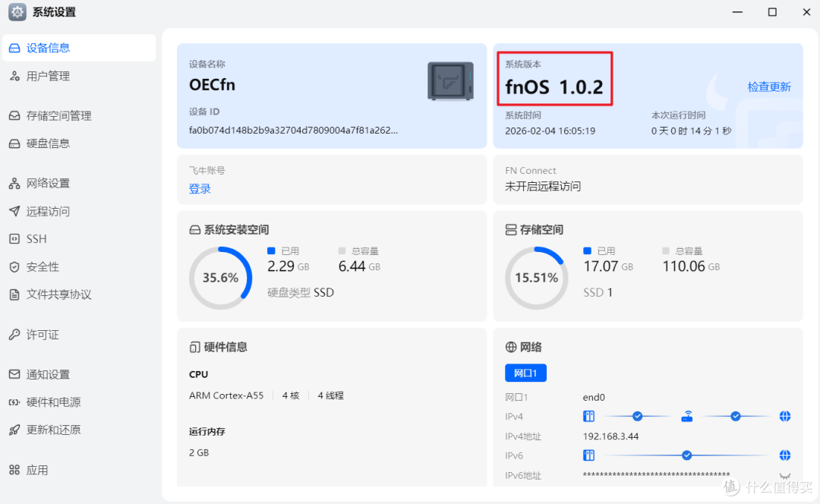Open 设备信息 in the sidebar
The width and height of the screenshot is (820, 504).
click(79, 48)
